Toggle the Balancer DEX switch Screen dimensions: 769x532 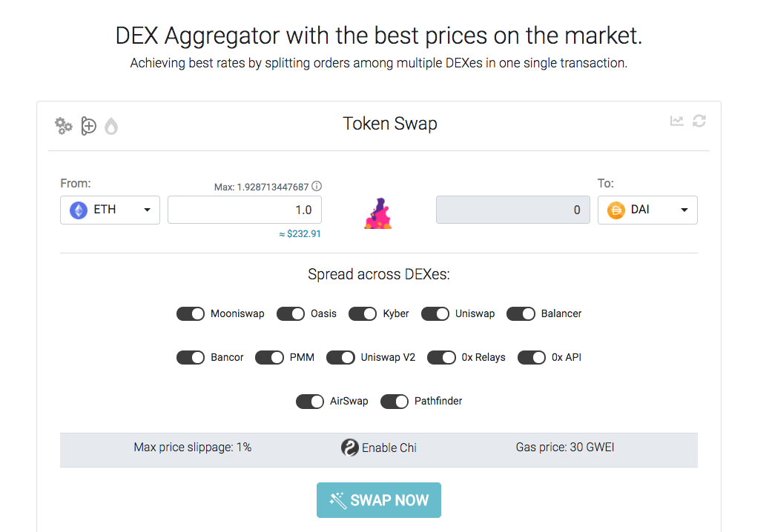tap(521, 313)
